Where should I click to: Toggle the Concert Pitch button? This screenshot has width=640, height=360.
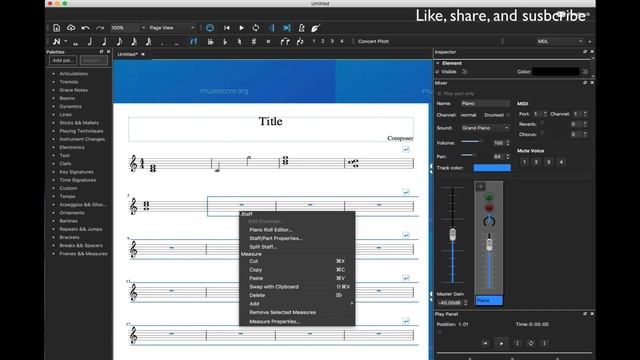click(373, 41)
